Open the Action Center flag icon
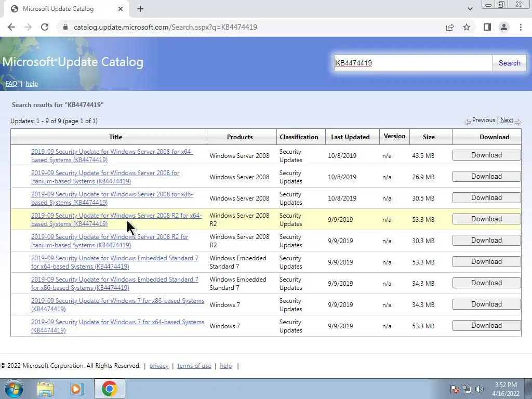 click(x=454, y=389)
